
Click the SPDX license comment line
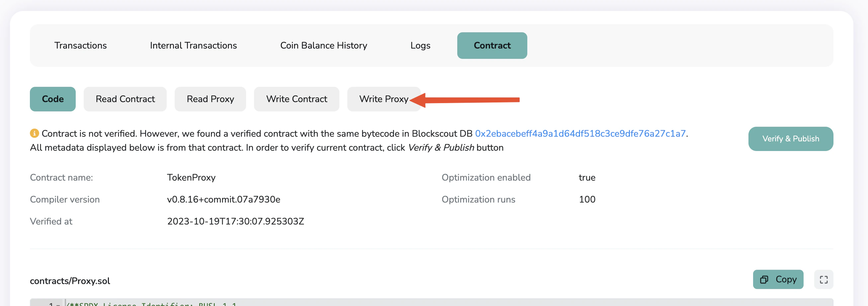[x=152, y=304]
